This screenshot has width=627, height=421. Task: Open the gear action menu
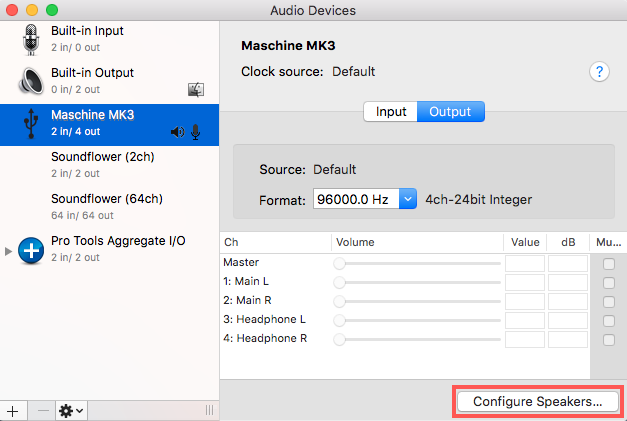[x=71, y=411]
